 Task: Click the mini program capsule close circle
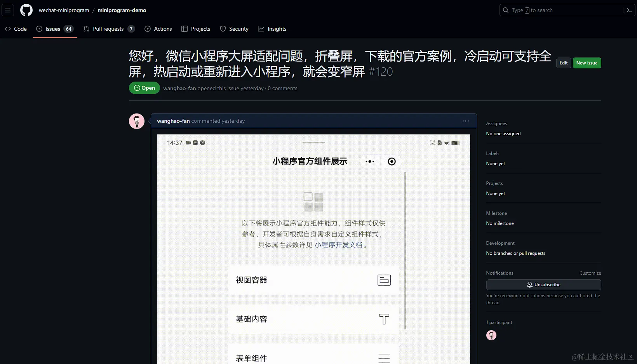click(392, 162)
